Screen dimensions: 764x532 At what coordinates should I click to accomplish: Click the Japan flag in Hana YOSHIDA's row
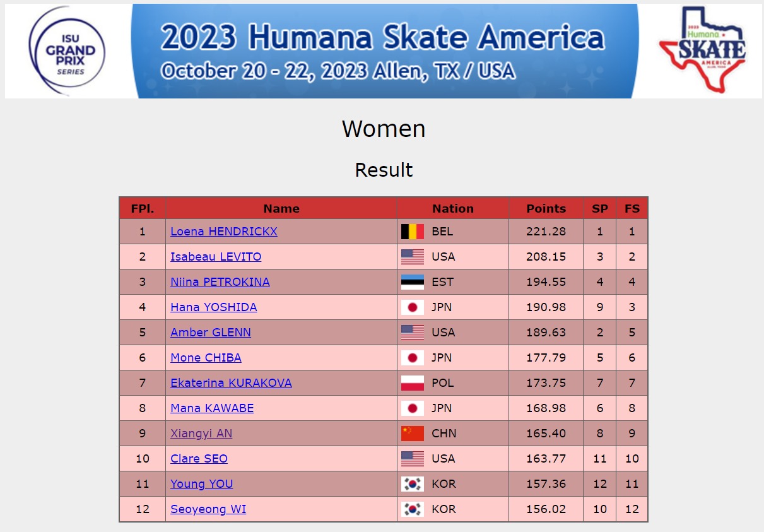413,307
